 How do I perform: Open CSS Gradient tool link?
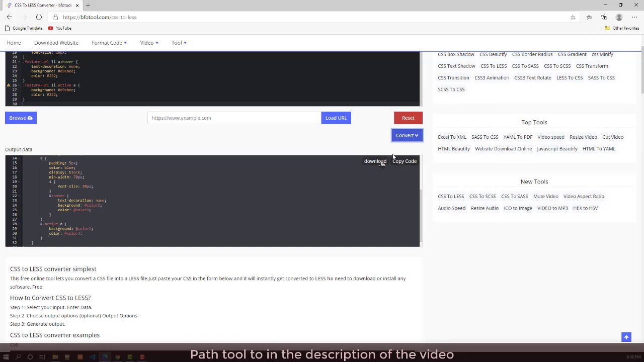(x=572, y=54)
